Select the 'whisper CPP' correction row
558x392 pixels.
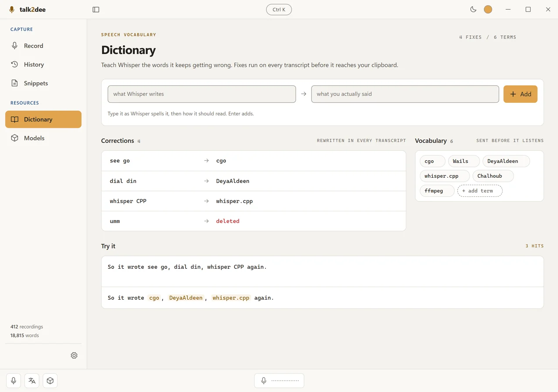coord(254,201)
